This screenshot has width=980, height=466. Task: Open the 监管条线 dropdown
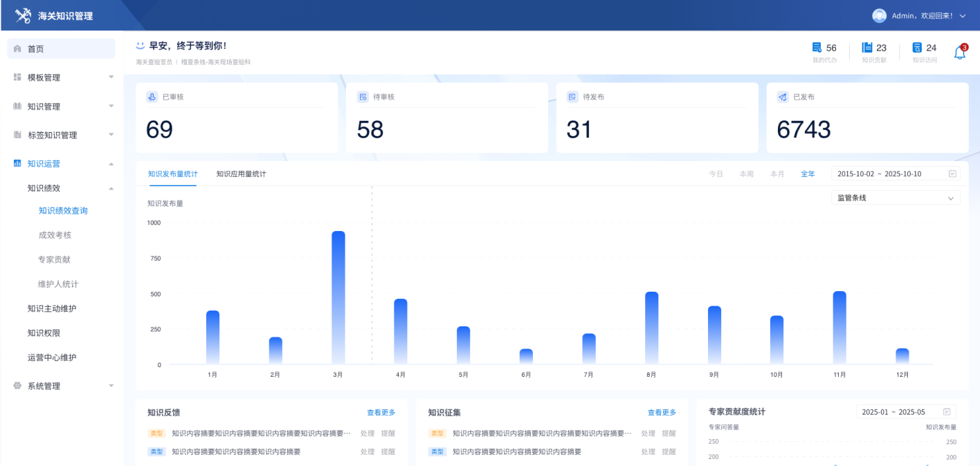(x=896, y=198)
